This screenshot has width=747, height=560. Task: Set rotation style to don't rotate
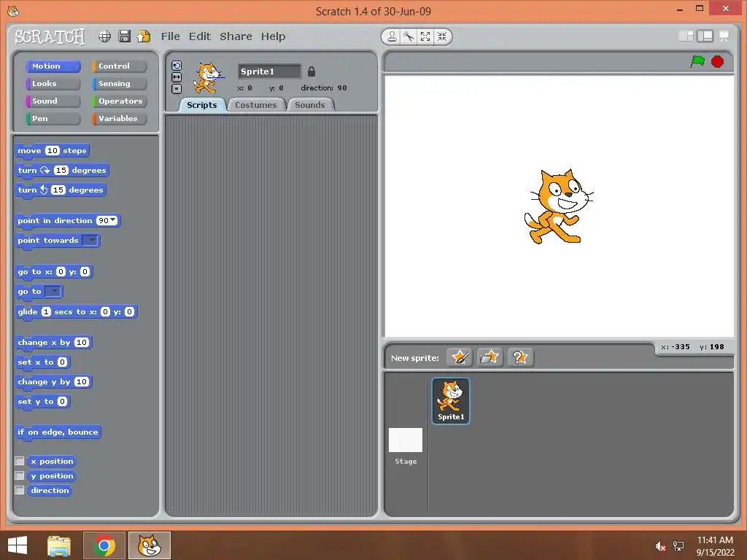(177, 88)
